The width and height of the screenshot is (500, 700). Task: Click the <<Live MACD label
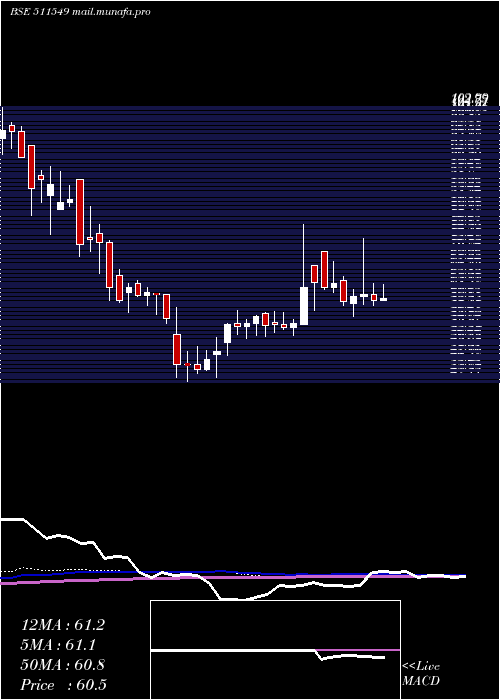421,674
